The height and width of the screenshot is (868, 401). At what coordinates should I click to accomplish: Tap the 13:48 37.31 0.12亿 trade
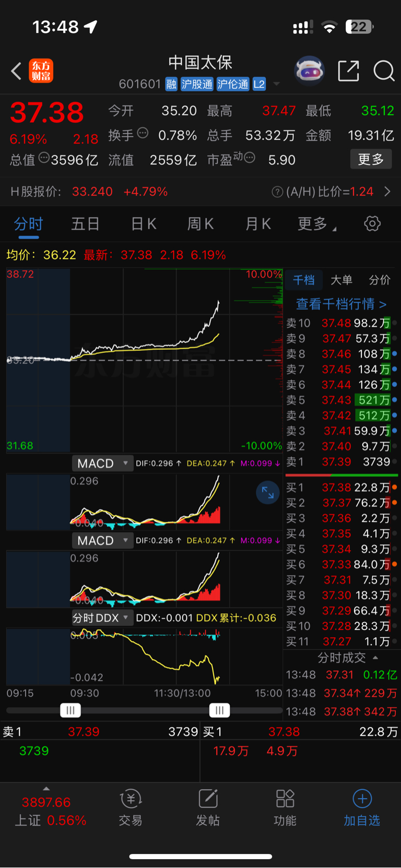(x=341, y=675)
